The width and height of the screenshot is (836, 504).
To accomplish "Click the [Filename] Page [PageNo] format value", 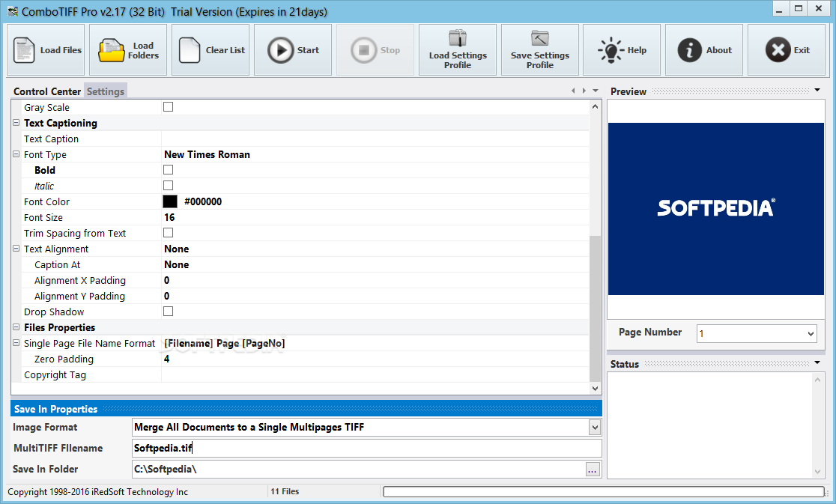I will [x=225, y=344].
